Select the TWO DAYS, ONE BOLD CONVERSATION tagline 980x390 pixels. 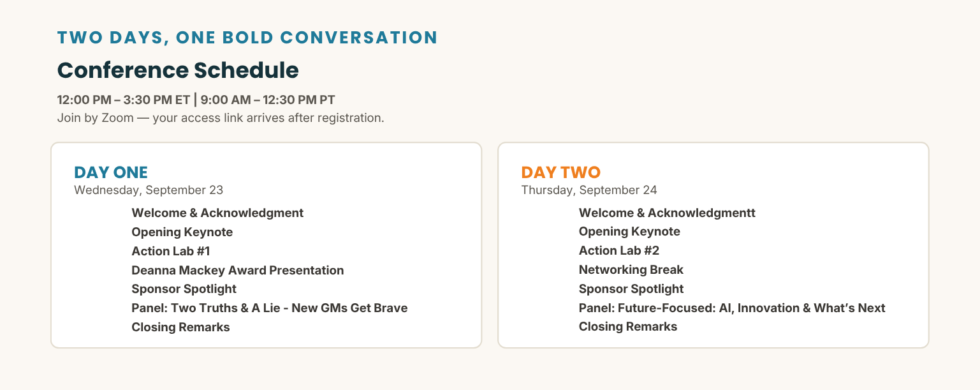247,38
